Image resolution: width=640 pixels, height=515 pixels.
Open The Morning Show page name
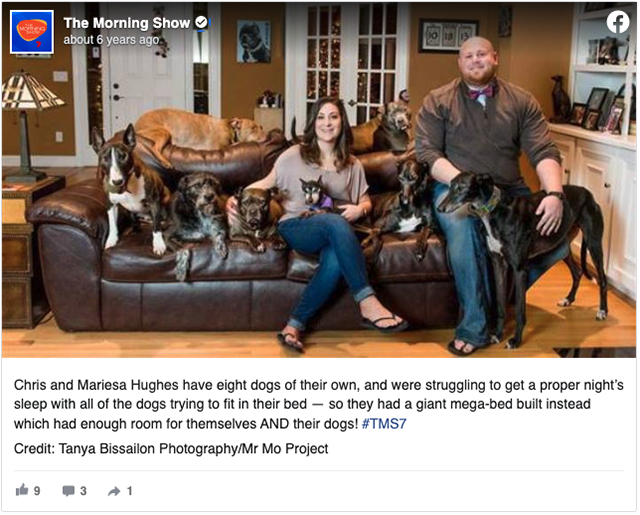pyautogui.click(x=127, y=23)
